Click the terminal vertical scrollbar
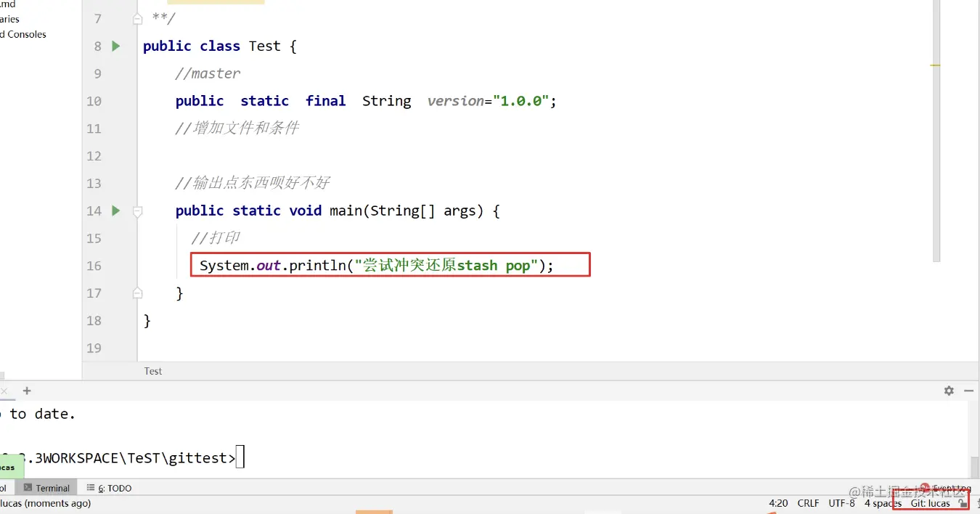The image size is (980, 514). (973, 466)
